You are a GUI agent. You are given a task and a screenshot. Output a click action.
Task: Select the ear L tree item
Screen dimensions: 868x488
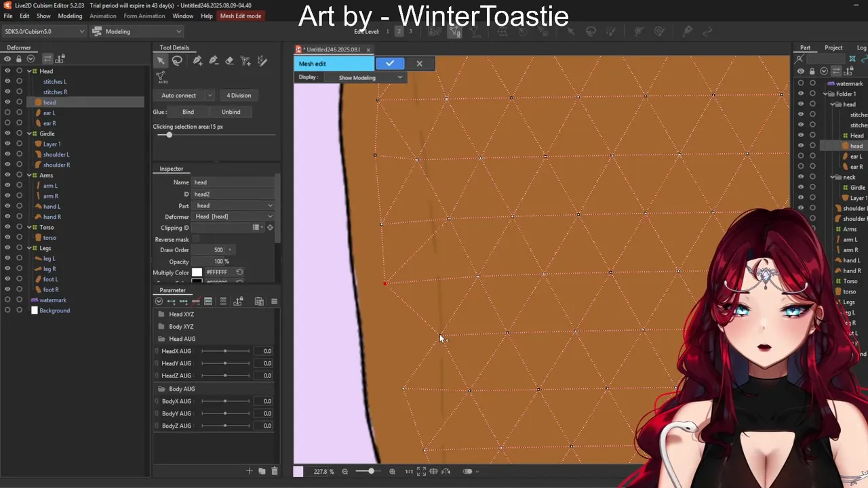49,113
